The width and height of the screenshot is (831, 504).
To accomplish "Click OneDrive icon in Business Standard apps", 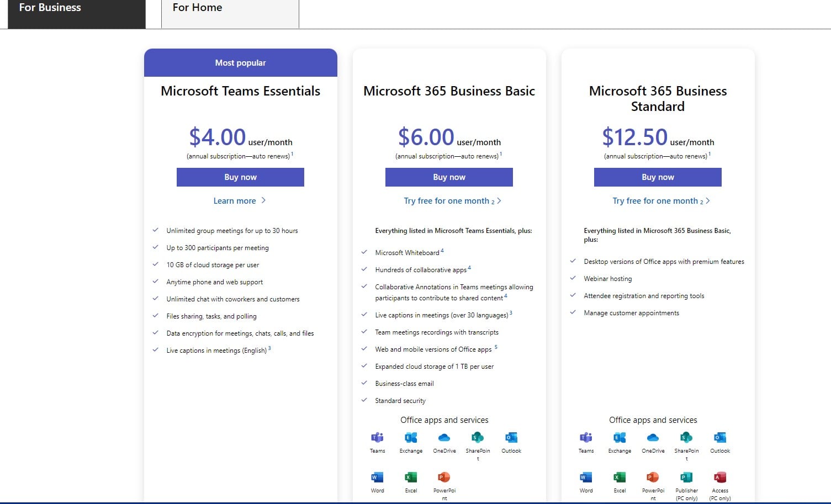I will [653, 438].
